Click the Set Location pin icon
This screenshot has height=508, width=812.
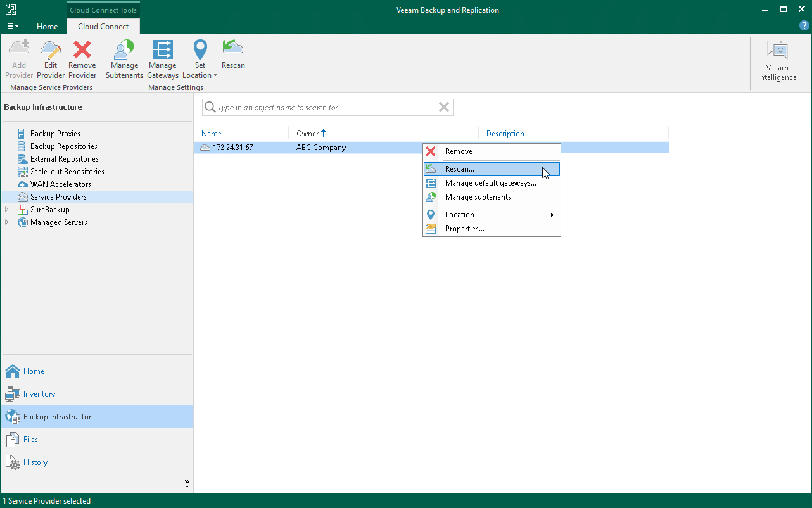[200, 50]
